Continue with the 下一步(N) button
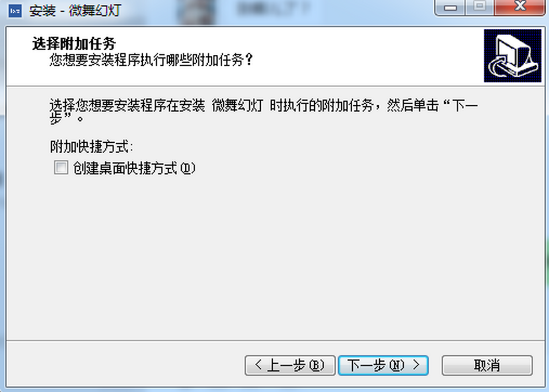 (x=383, y=365)
